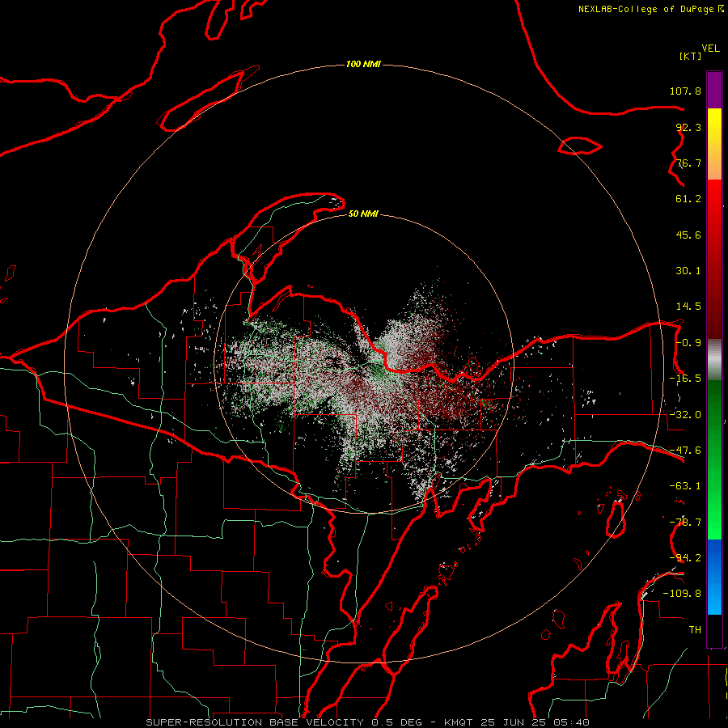728x728 pixels.
Task: Click the -63.1 velocity scale value
Action: click(685, 486)
